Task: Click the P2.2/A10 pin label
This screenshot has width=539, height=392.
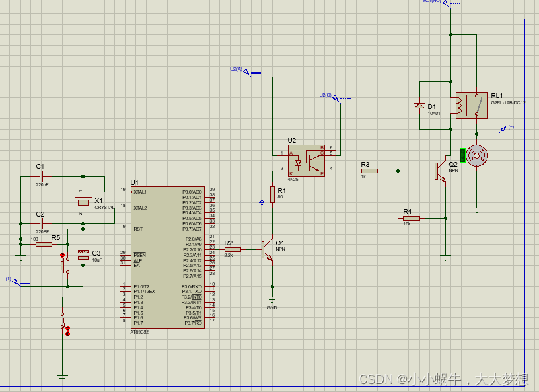Action: pos(192,249)
